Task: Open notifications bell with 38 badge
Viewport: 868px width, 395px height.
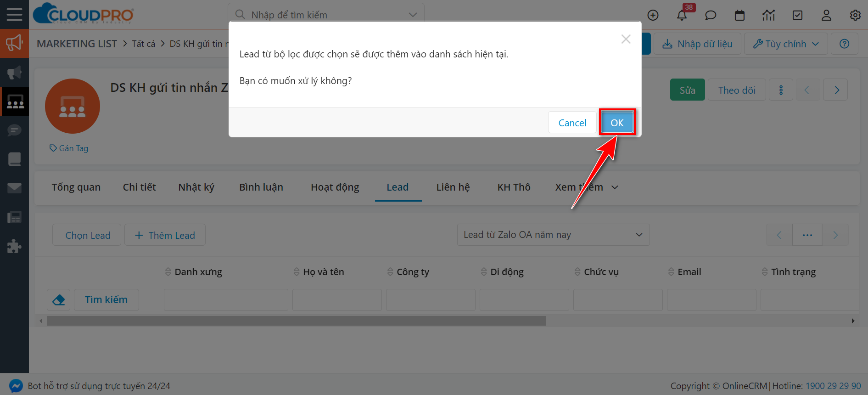Action: [x=682, y=15]
